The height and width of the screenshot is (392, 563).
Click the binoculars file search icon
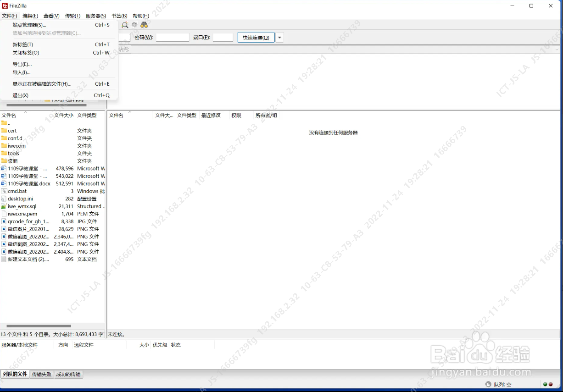click(144, 25)
